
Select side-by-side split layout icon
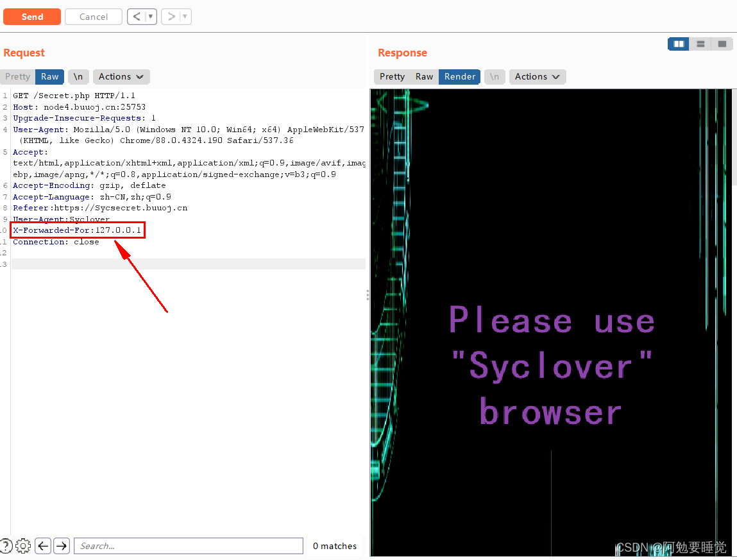678,44
